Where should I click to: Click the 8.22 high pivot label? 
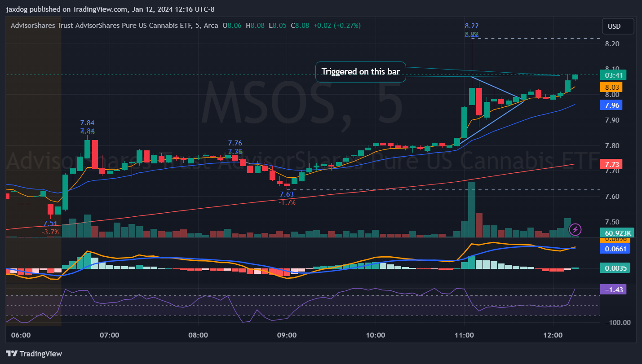472,26
